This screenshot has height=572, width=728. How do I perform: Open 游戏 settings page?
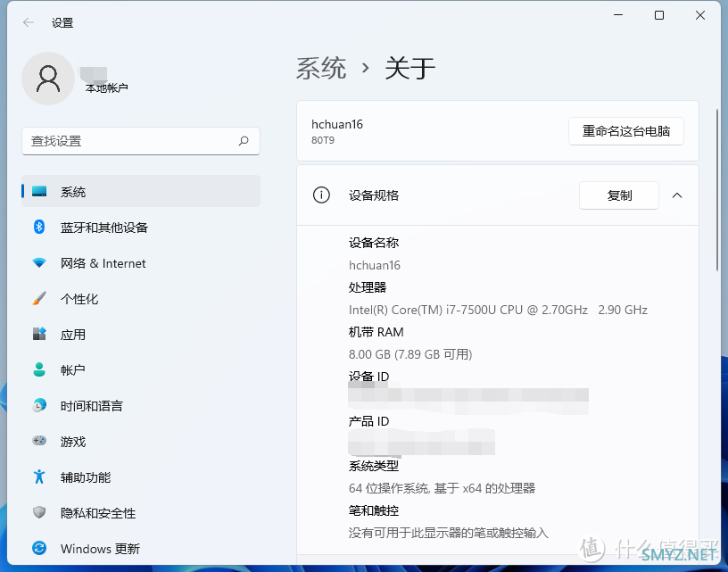141,441
